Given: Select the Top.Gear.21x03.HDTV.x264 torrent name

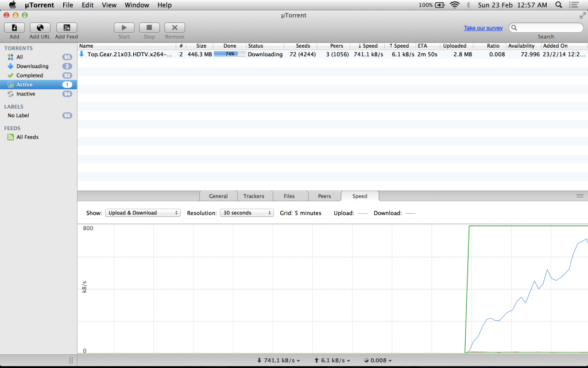Looking at the screenshot, I should pyautogui.click(x=130, y=54).
